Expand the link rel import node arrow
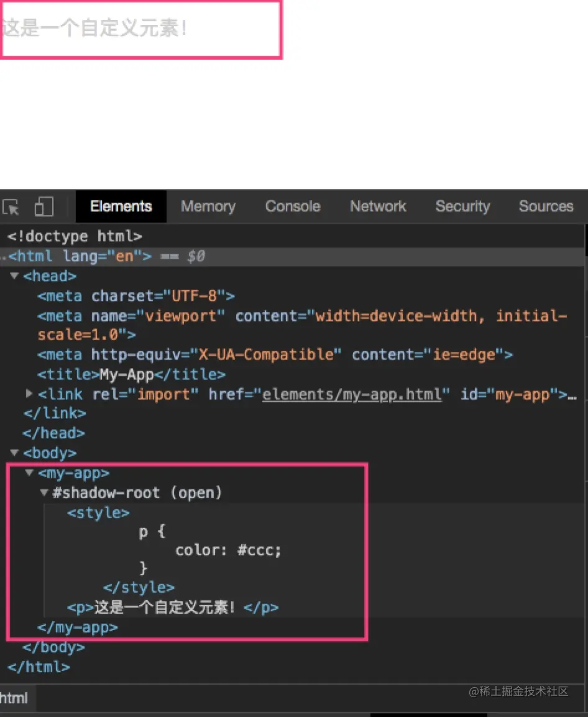 29,393
